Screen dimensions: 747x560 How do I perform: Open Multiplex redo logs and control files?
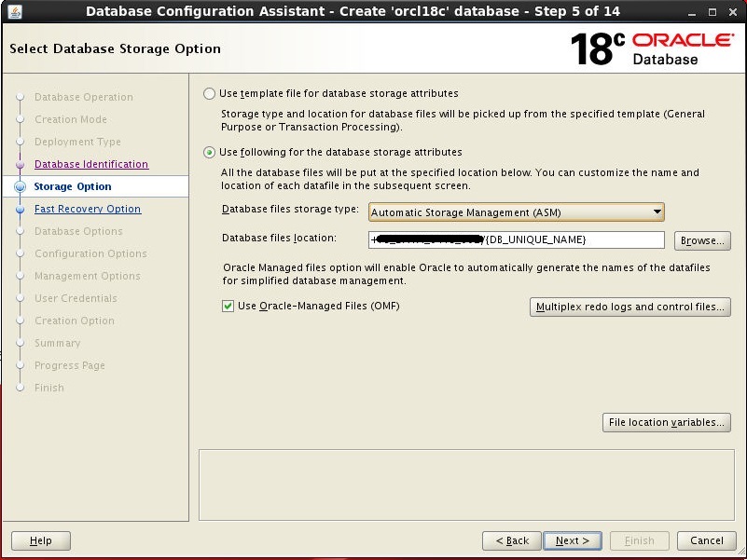[x=629, y=307]
